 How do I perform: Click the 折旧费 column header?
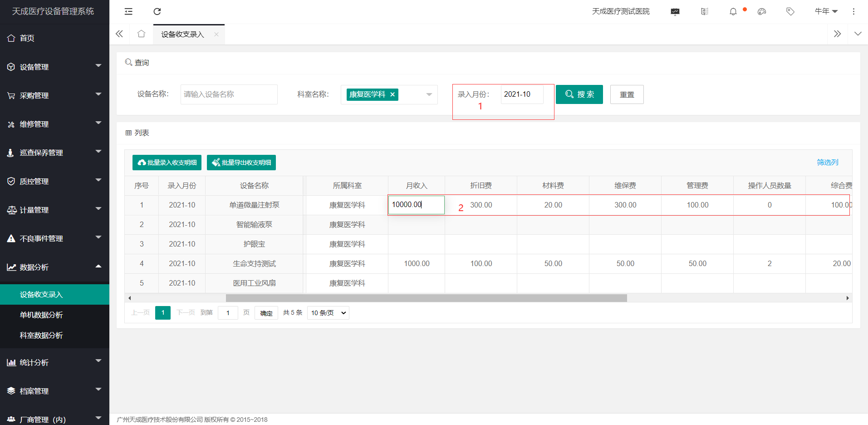481,186
